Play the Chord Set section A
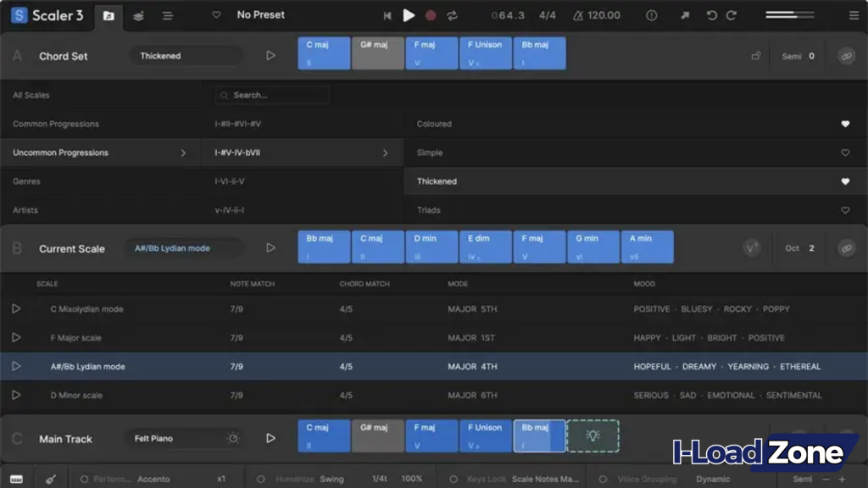This screenshot has width=868, height=488. point(270,55)
